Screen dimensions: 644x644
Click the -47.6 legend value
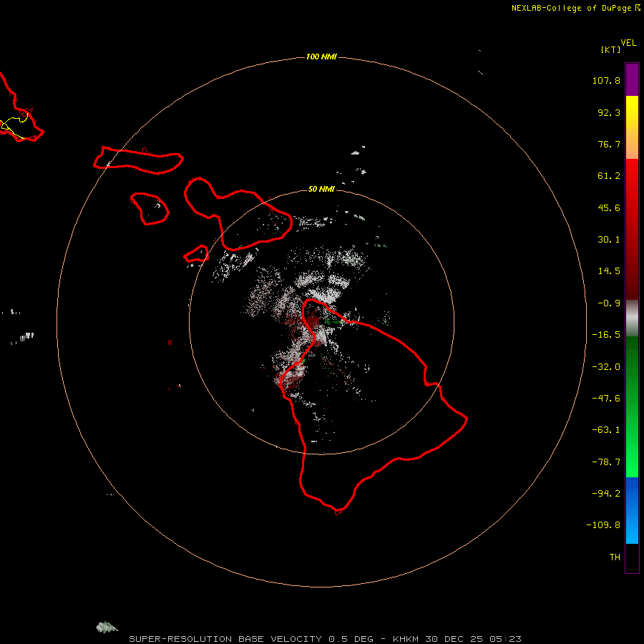(606, 399)
